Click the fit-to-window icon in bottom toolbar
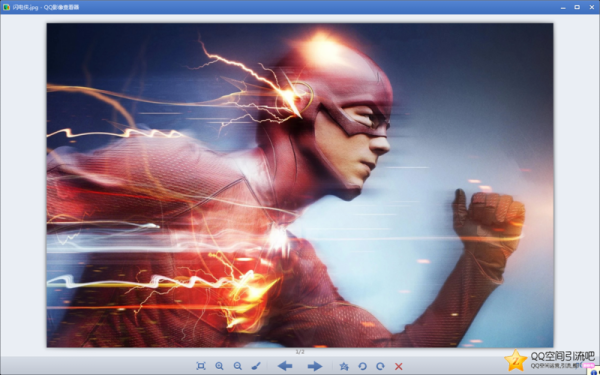 (201, 366)
